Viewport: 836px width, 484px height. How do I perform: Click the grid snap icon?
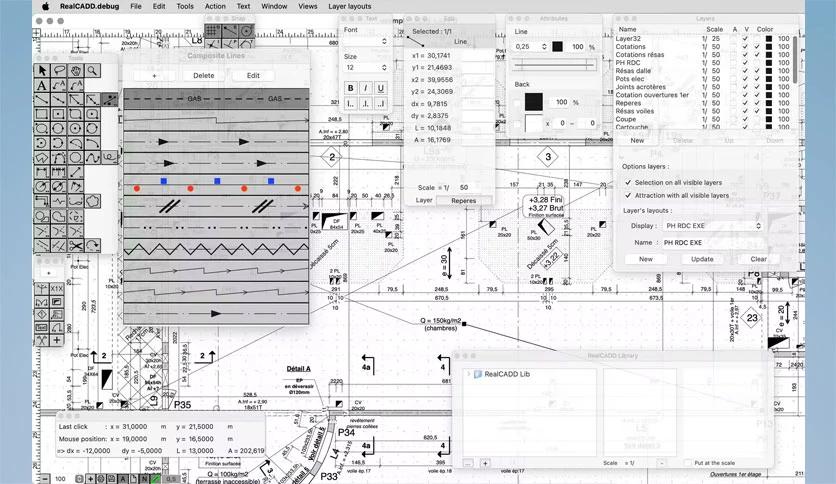[212, 30]
